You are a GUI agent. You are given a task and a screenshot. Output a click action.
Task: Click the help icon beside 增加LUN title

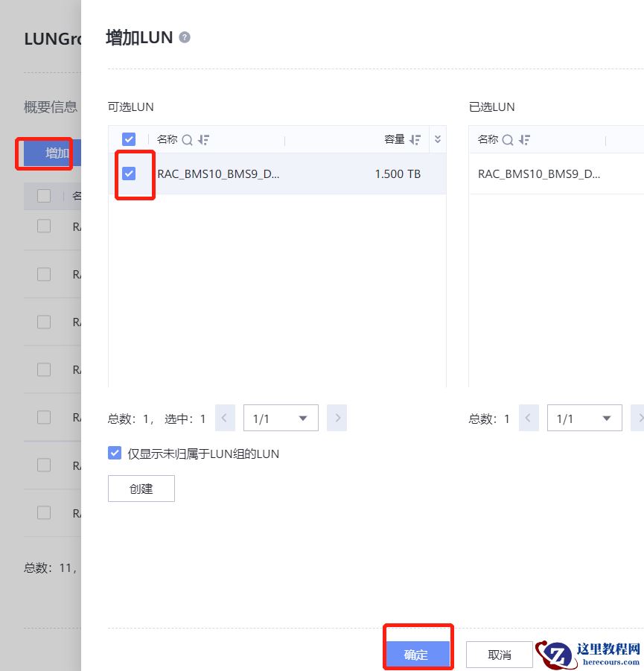coord(185,38)
